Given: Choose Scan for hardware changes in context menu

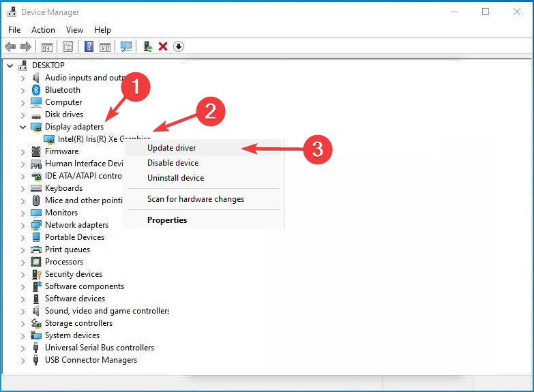Looking at the screenshot, I should (203, 199).
